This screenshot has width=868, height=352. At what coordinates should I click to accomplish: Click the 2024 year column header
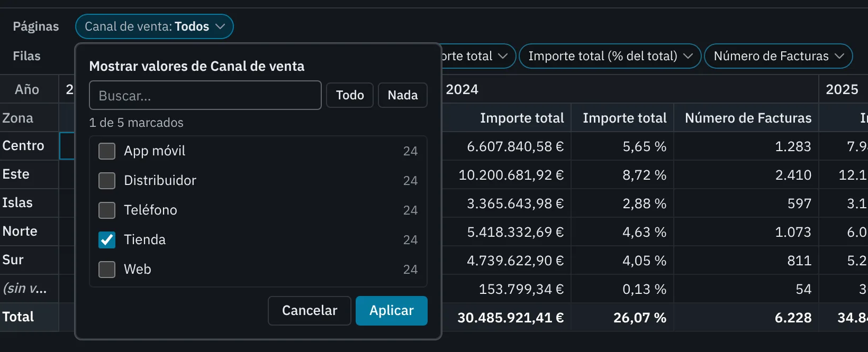[x=630, y=89]
